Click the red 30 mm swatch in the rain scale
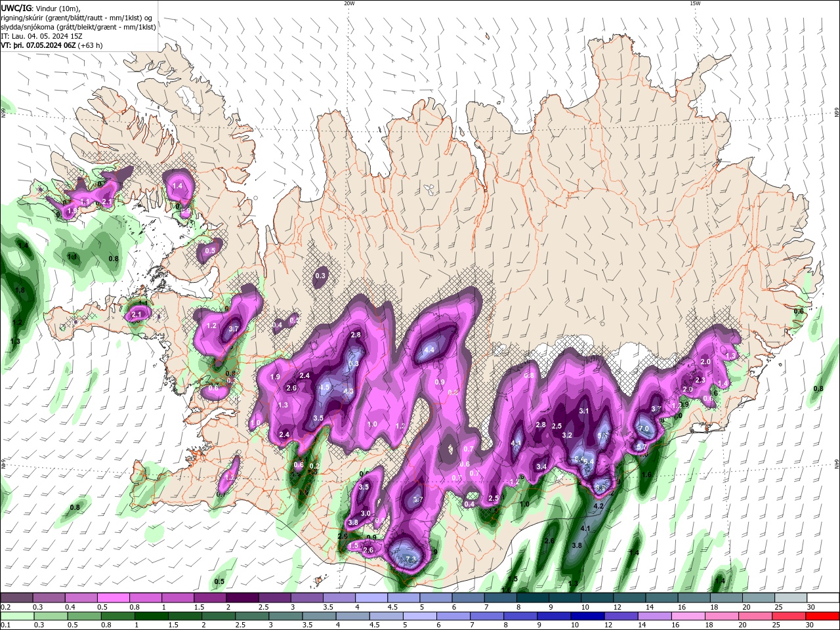 824,616
